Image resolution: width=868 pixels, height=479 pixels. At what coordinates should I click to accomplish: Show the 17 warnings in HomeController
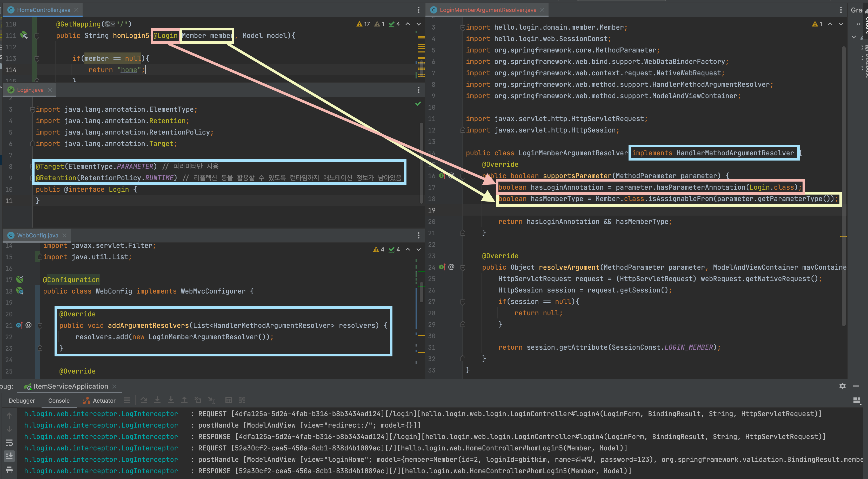(x=363, y=24)
